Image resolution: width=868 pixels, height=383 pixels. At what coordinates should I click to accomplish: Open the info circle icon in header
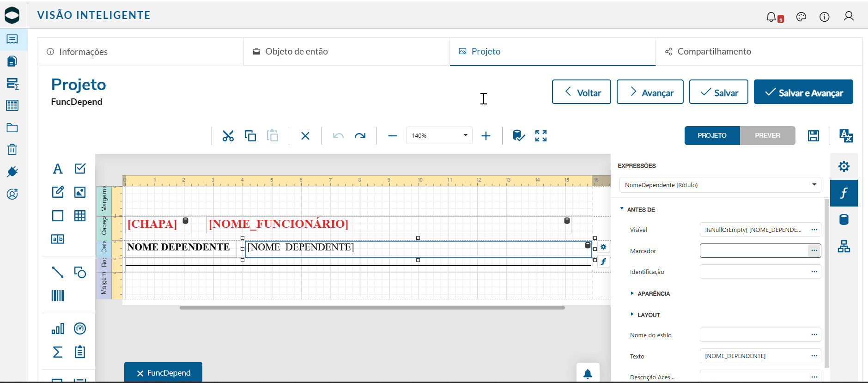click(825, 17)
